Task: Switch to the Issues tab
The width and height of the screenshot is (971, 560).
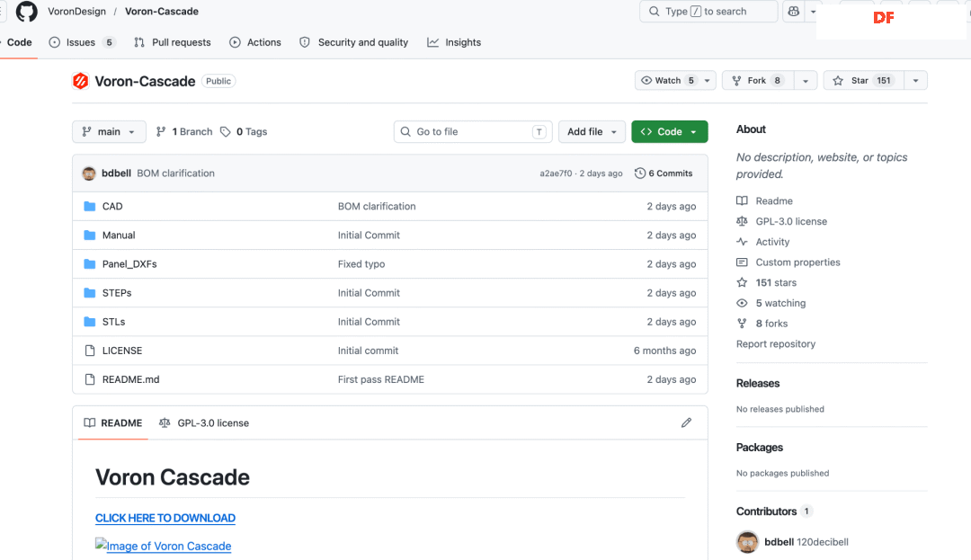Action: coord(82,42)
